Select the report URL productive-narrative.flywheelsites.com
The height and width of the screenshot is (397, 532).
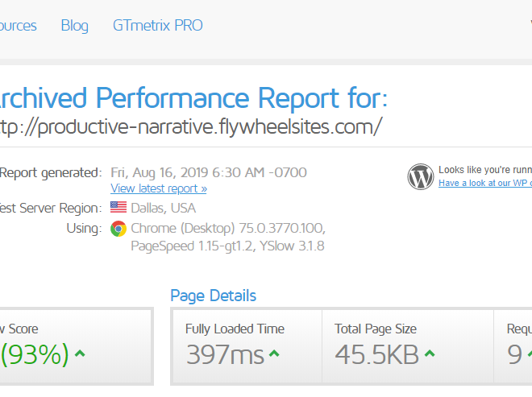(x=191, y=127)
